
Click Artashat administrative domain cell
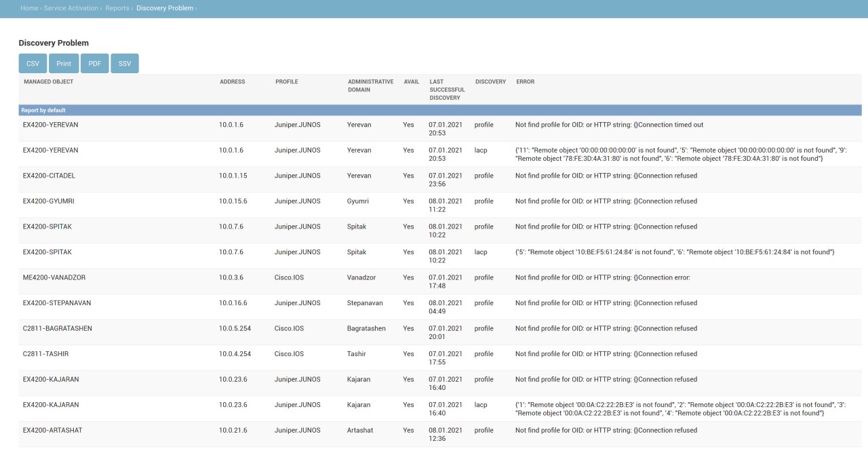pyautogui.click(x=360, y=431)
